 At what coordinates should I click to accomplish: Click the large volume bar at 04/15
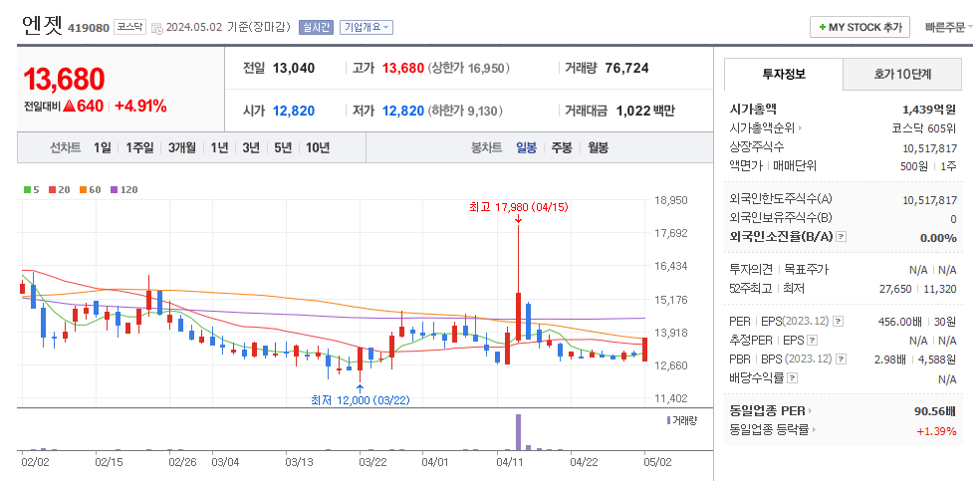pyautogui.click(x=518, y=431)
